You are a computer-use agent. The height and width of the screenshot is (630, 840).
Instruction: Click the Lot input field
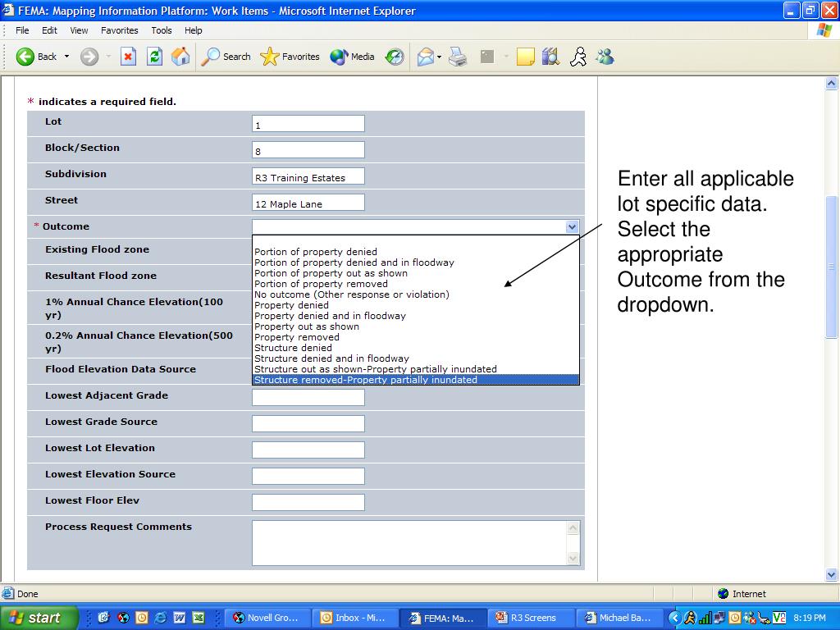(x=308, y=123)
